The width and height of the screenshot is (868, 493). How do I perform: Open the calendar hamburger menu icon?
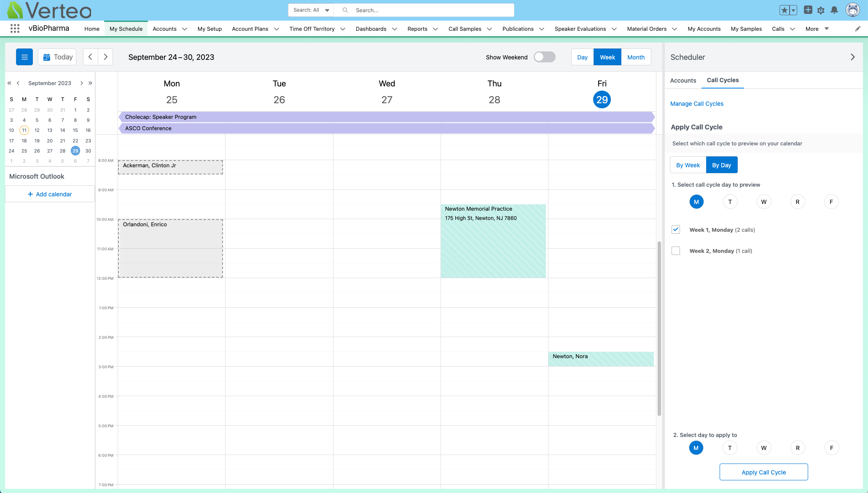(24, 56)
